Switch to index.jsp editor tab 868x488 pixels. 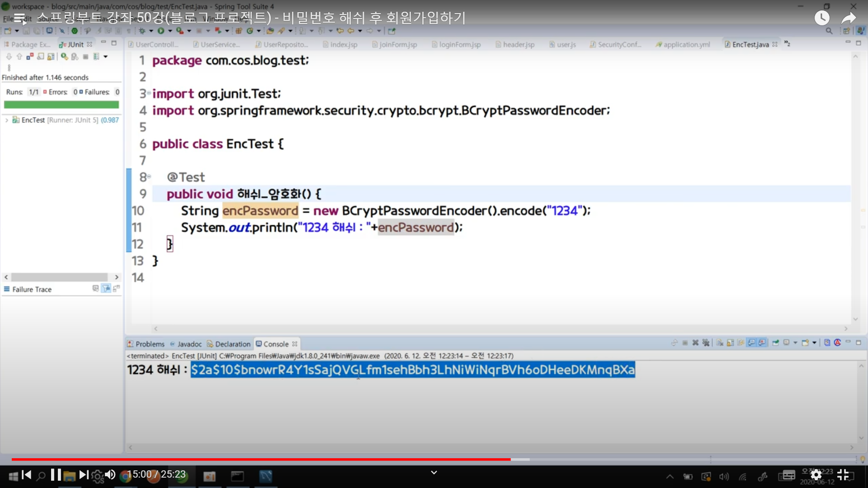tap(340, 44)
